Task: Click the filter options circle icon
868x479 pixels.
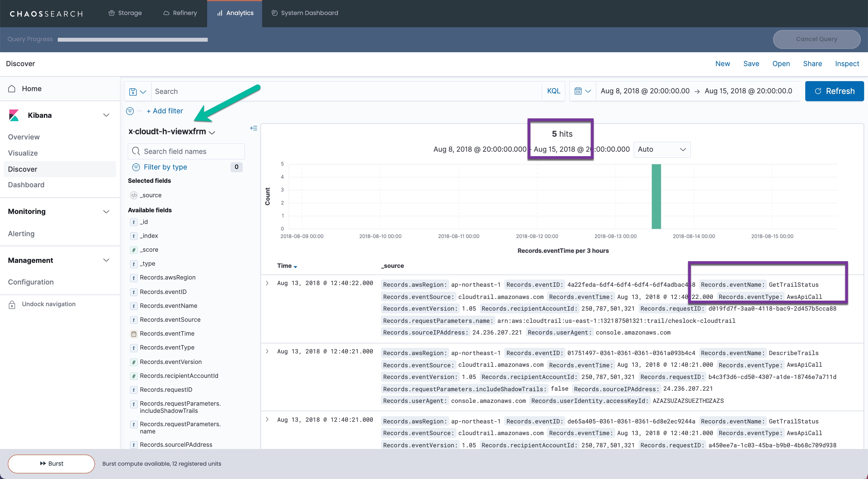Action: (130, 111)
